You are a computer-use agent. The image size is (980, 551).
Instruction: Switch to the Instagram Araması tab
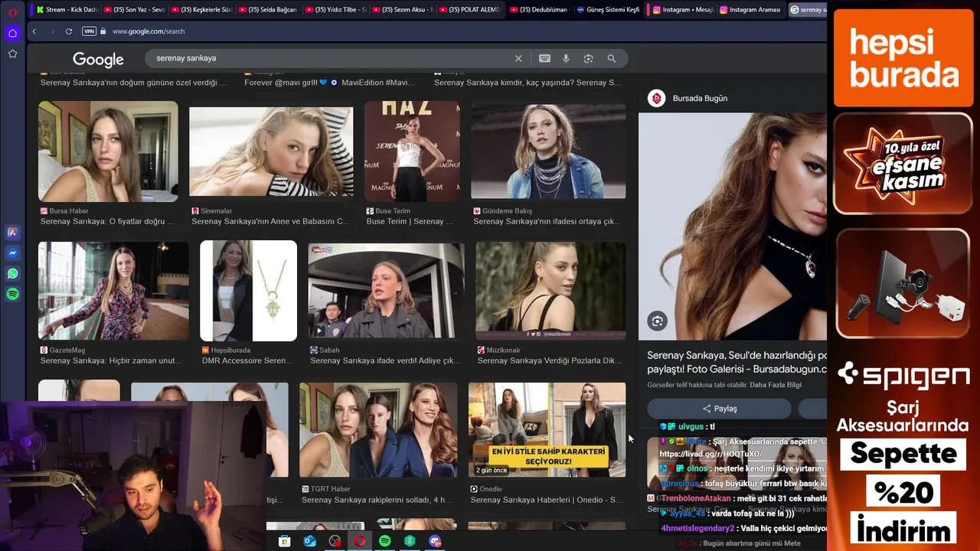(751, 10)
